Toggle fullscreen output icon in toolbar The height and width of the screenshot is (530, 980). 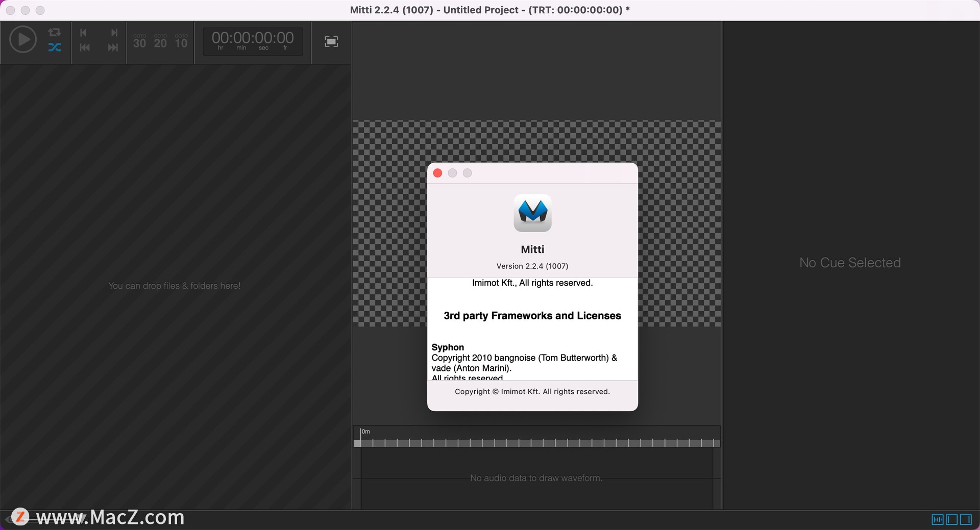point(331,41)
